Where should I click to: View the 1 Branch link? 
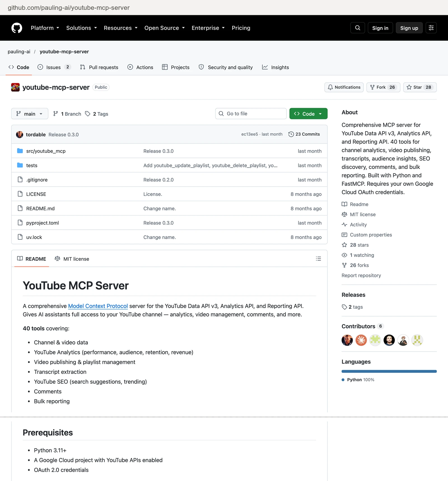[67, 114]
